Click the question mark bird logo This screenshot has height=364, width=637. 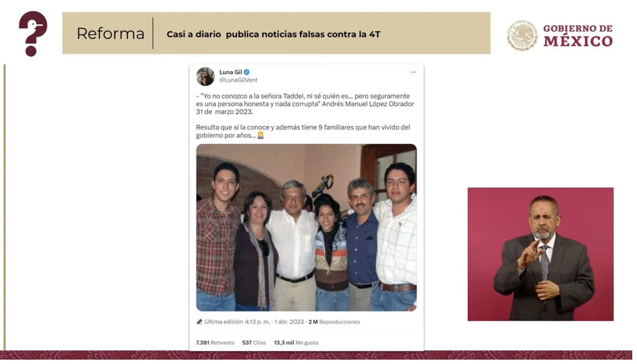point(33,33)
